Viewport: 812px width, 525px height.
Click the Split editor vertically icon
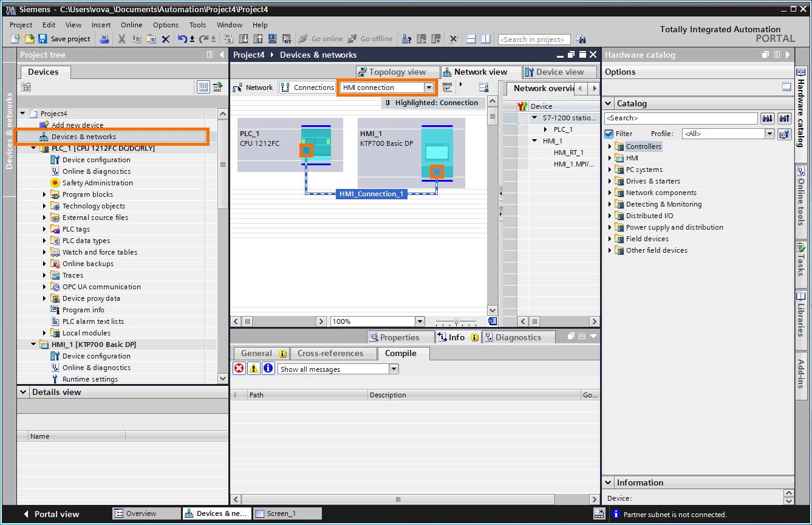(x=486, y=39)
